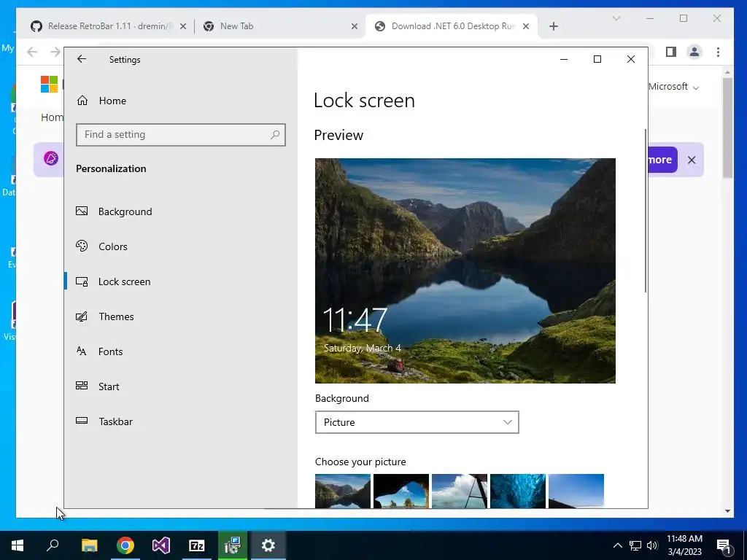This screenshot has width=747, height=560.
Task: Open a new Chrome tab with plus button
Action: (x=553, y=26)
